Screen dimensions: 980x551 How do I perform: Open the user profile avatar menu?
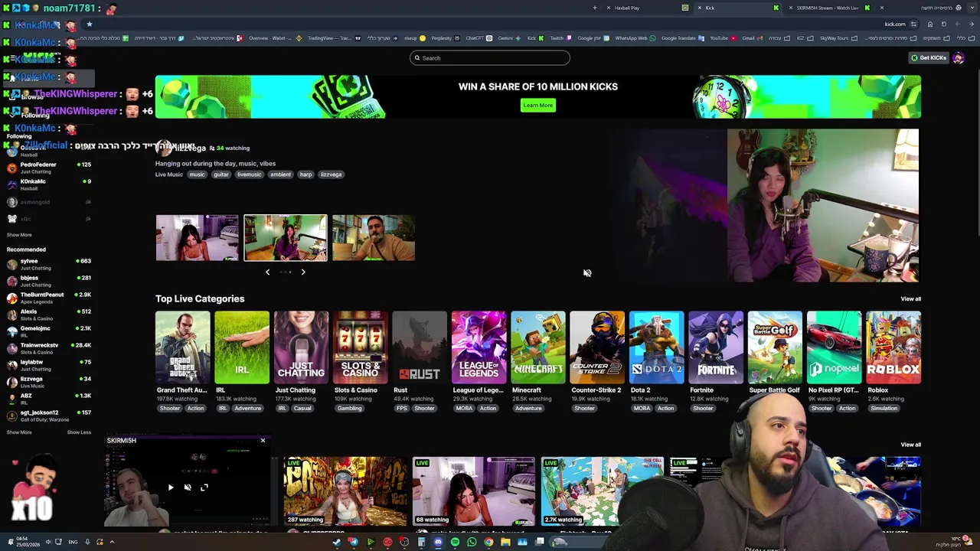click(x=959, y=58)
